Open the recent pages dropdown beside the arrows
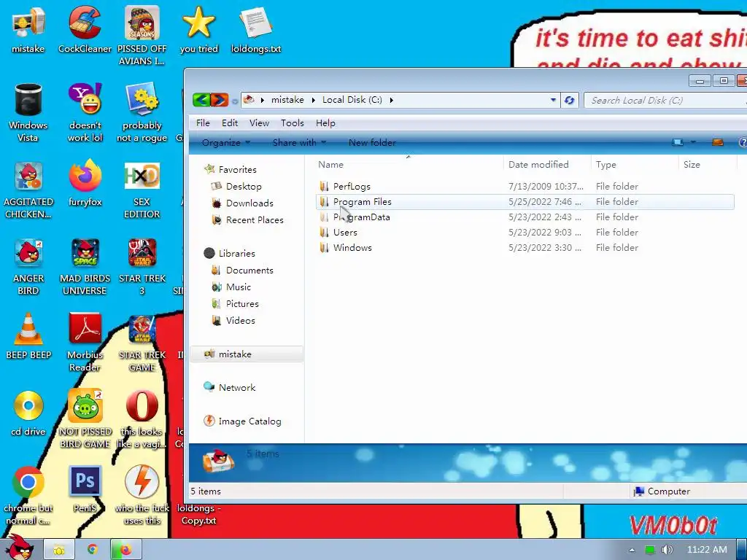 tap(234, 101)
